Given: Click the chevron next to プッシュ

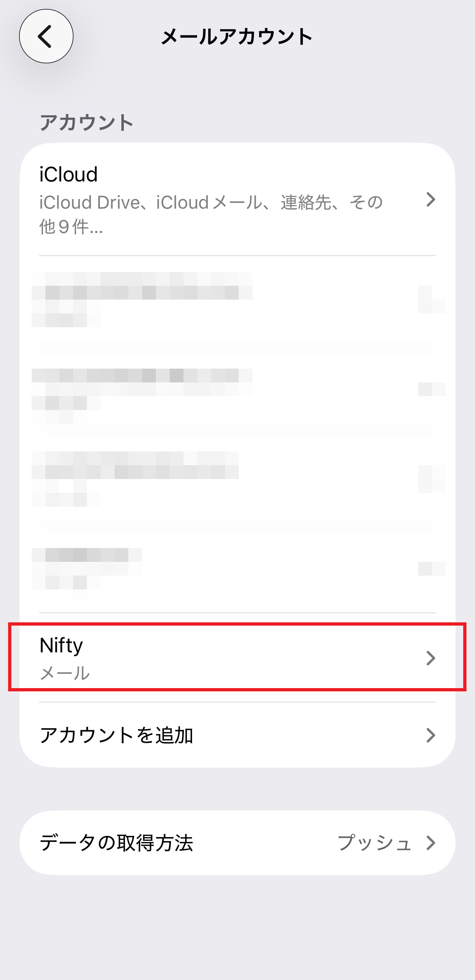Looking at the screenshot, I should (431, 843).
